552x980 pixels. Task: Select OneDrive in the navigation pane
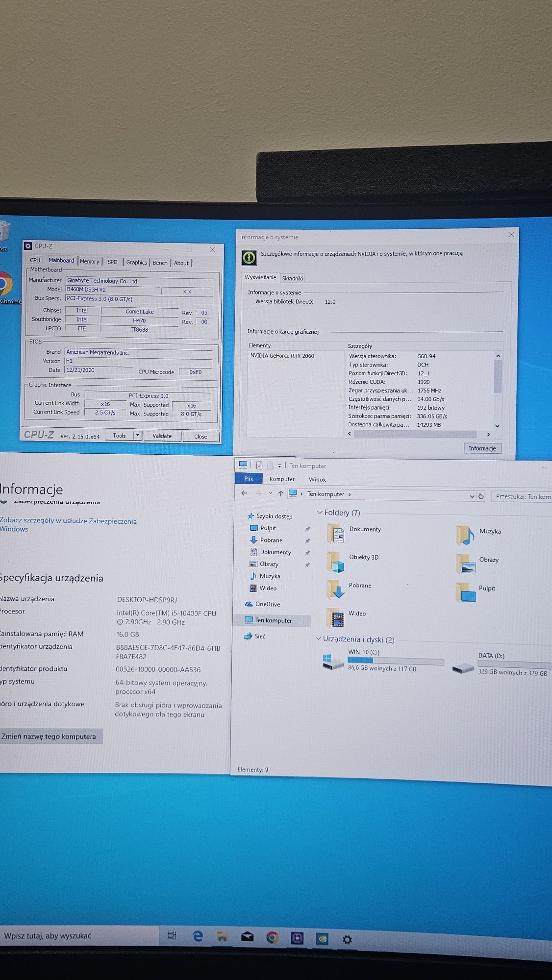pyautogui.click(x=262, y=604)
